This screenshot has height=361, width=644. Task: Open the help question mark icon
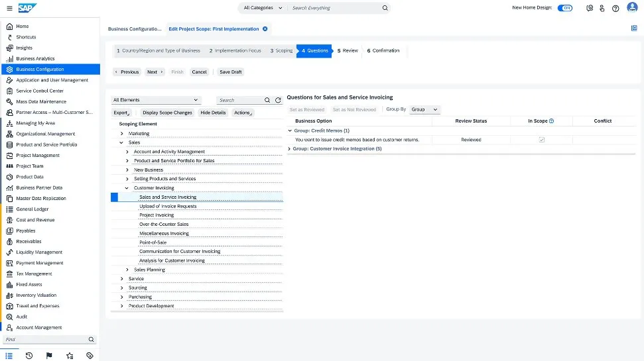(x=615, y=8)
